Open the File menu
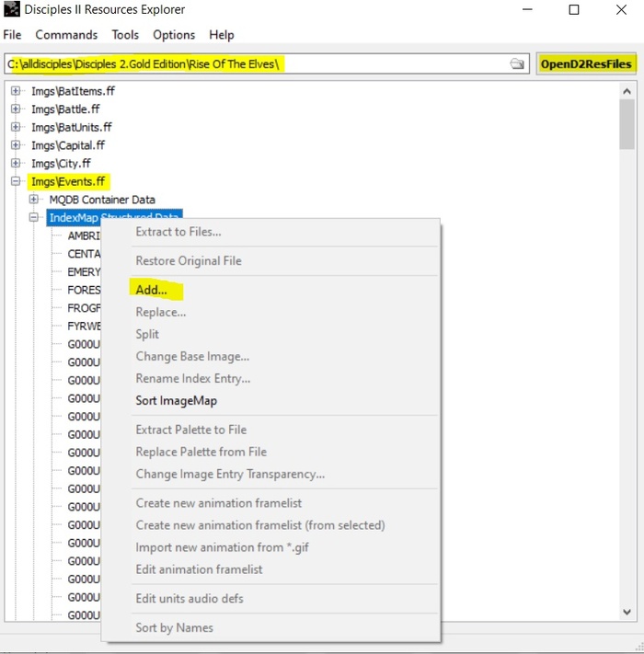 tap(12, 35)
